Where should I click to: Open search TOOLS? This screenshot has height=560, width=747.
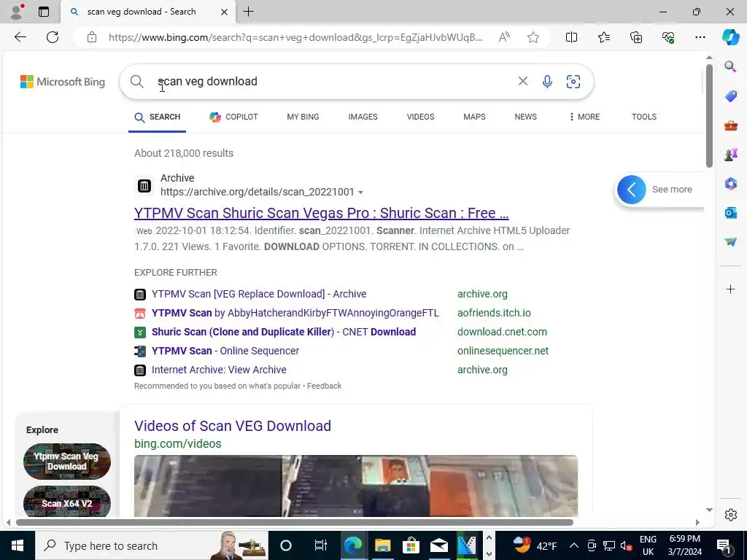(x=643, y=117)
